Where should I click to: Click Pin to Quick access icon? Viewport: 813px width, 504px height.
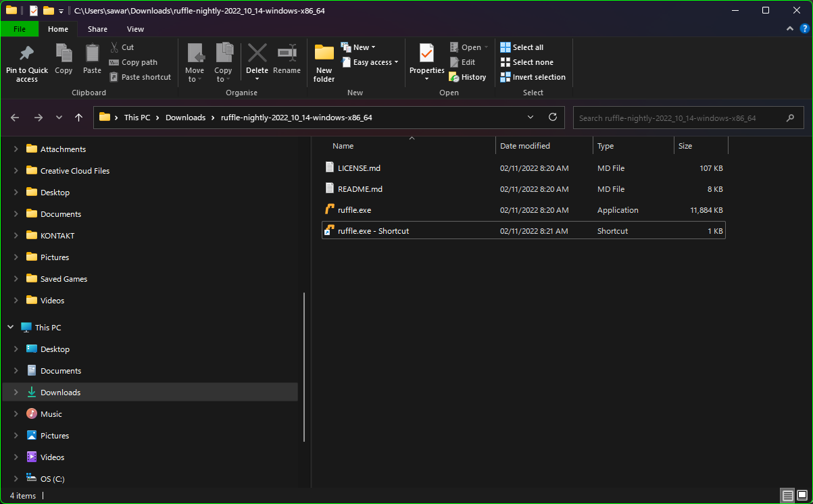[27, 54]
